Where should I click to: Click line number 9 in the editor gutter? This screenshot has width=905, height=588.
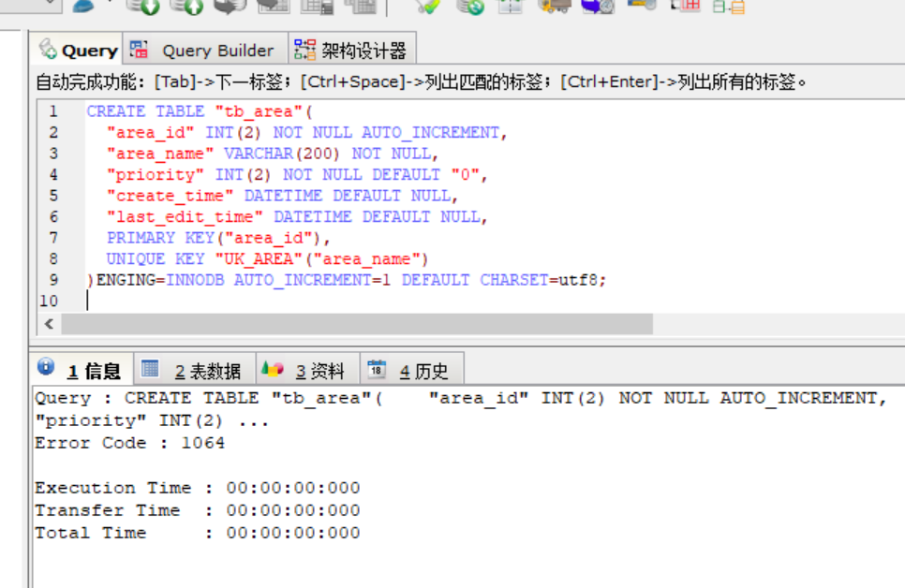click(53, 280)
